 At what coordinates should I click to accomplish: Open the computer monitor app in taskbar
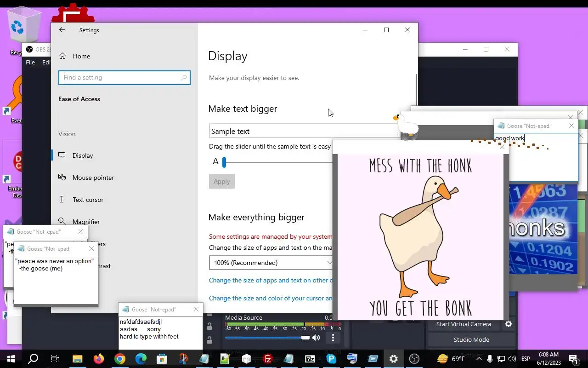tap(352, 359)
